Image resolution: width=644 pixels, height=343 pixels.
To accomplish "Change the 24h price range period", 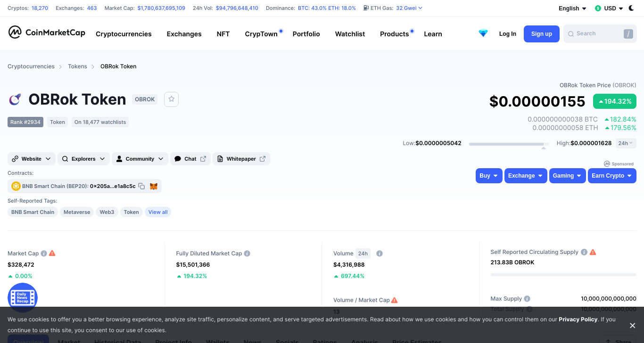I will pyautogui.click(x=626, y=143).
